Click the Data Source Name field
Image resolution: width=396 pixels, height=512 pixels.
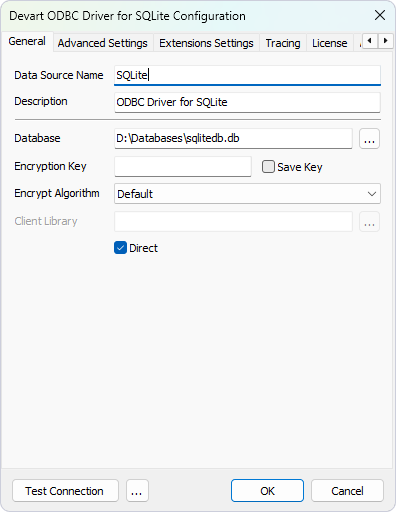(x=247, y=75)
